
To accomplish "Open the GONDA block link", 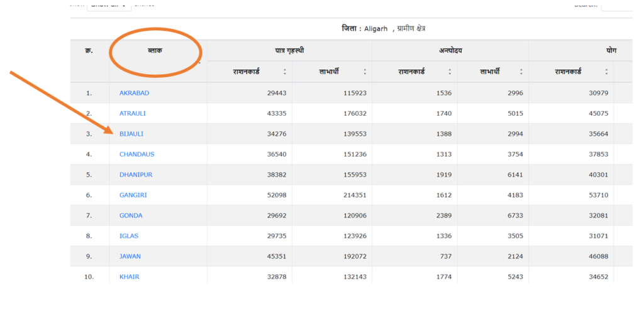I will pyautogui.click(x=131, y=216).
